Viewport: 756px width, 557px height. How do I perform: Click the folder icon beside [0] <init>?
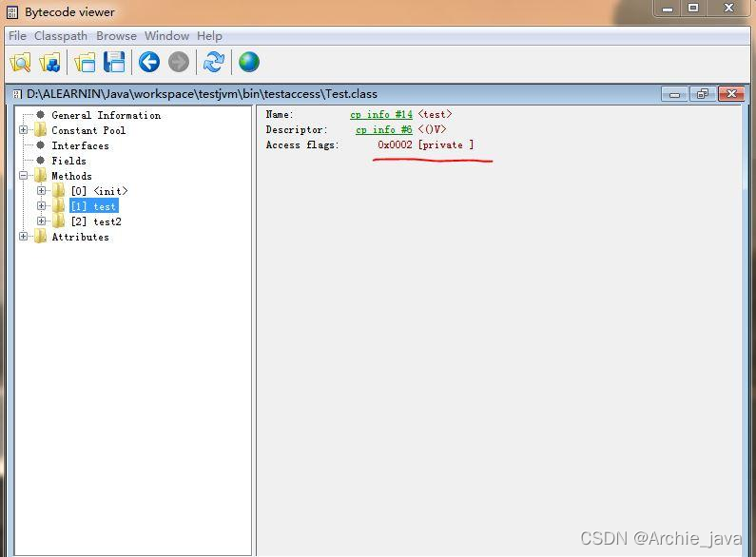58,191
